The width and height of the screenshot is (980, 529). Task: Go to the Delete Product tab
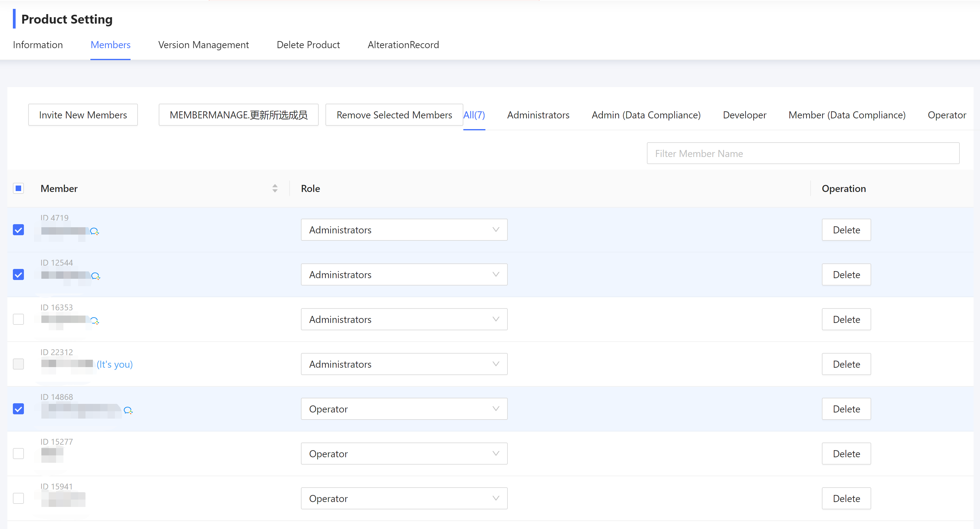308,45
